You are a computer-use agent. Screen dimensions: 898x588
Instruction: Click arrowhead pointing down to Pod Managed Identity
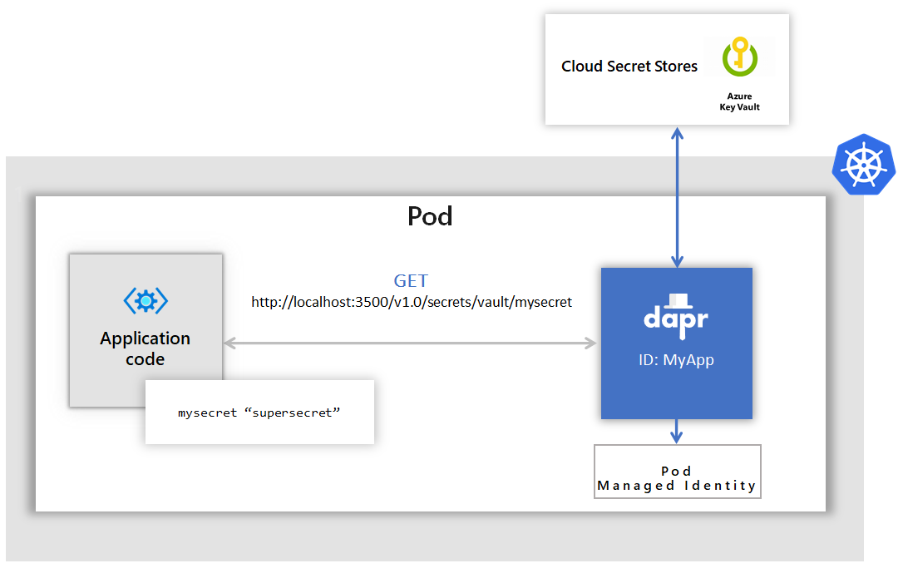[x=677, y=437]
